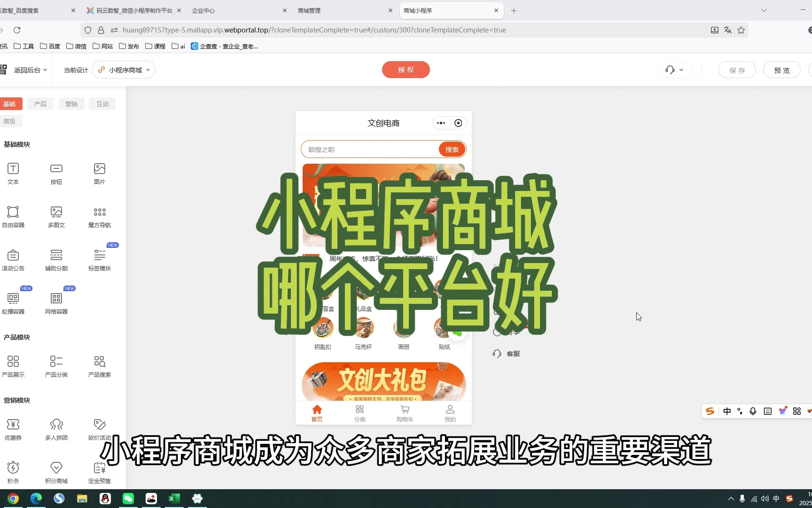The image size is (812, 508).
Task: Switch to the 营销 module tab
Action: click(71, 104)
